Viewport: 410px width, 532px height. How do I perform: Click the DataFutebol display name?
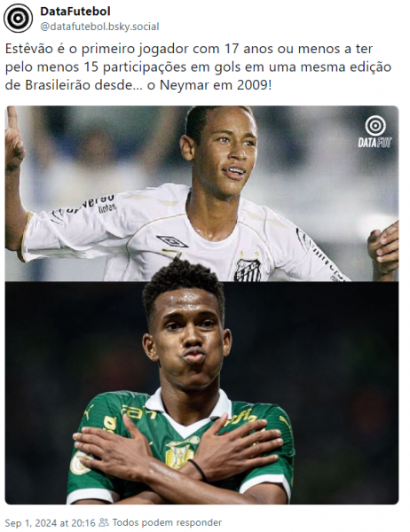75,12
